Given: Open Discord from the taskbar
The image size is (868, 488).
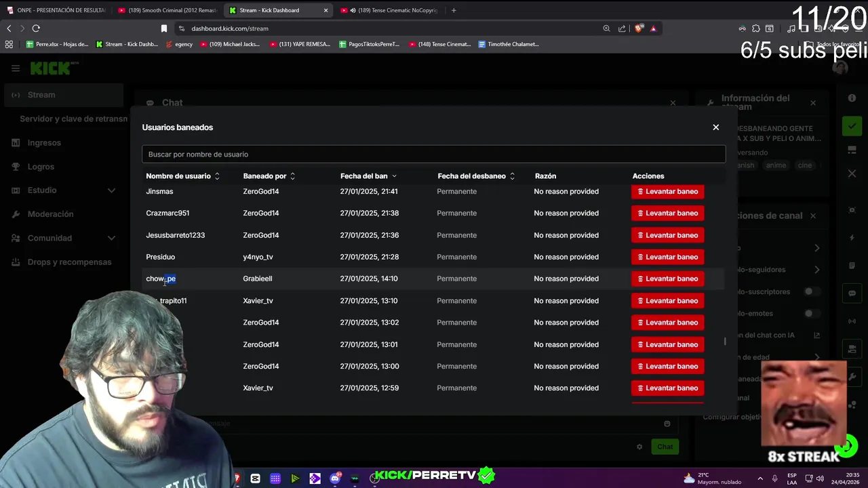Looking at the screenshot, I should [x=335, y=479].
